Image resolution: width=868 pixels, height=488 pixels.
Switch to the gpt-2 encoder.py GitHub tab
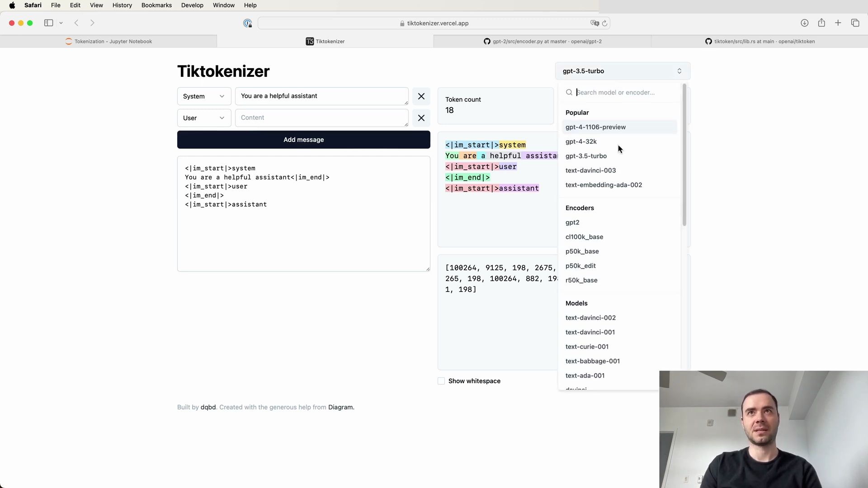(542, 41)
